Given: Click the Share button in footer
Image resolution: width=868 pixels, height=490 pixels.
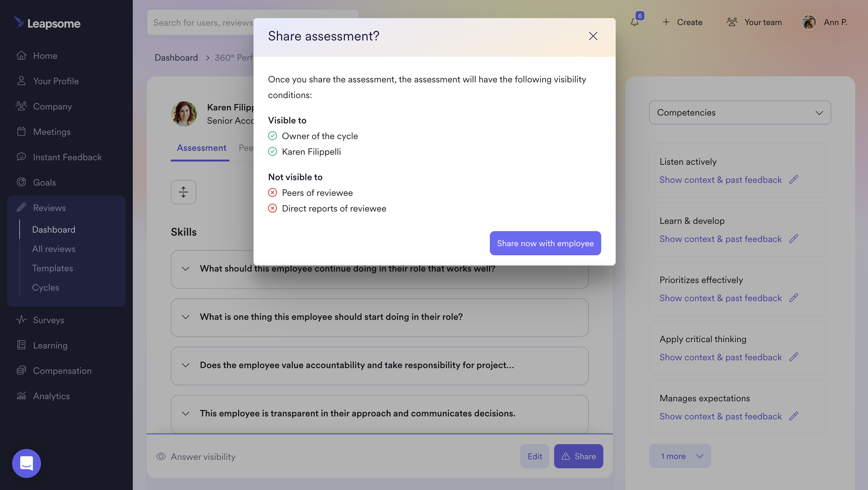Looking at the screenshot, I should click(x=578, y=456).
